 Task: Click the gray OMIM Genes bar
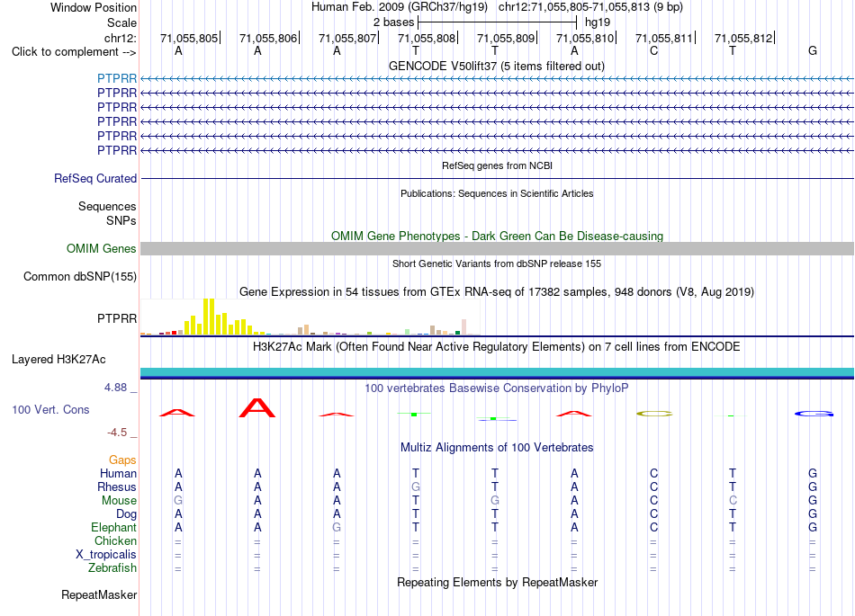click(x=497, y=249)
